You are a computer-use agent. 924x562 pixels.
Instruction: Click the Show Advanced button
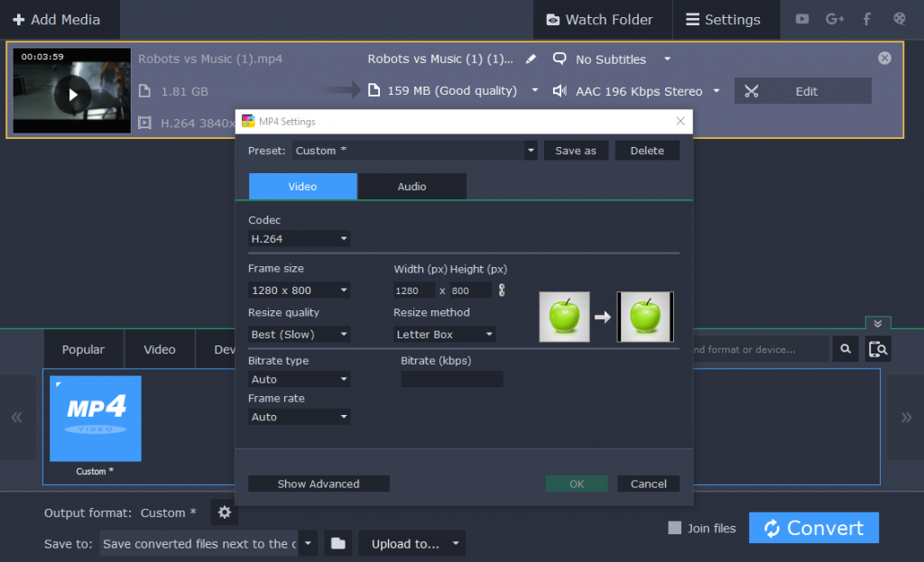point(319,484)
